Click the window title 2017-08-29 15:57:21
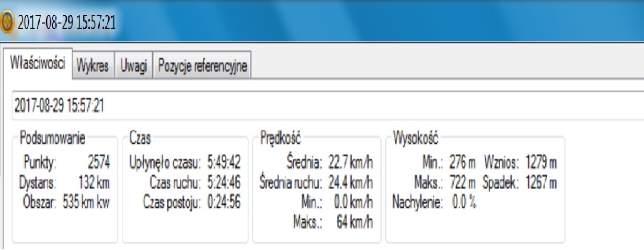Screen dimensions: 644x250 coord(66,22)
